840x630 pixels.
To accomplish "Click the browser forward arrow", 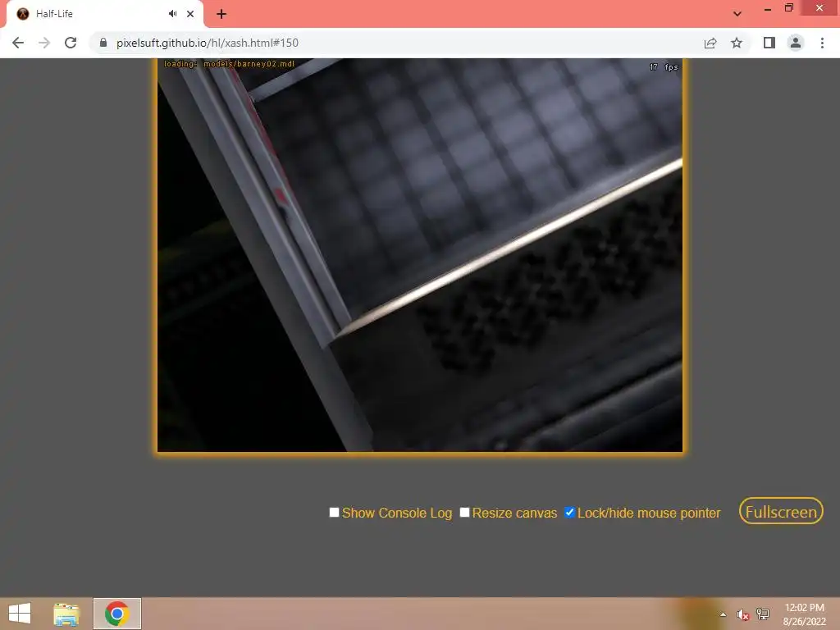I will 44,43.
